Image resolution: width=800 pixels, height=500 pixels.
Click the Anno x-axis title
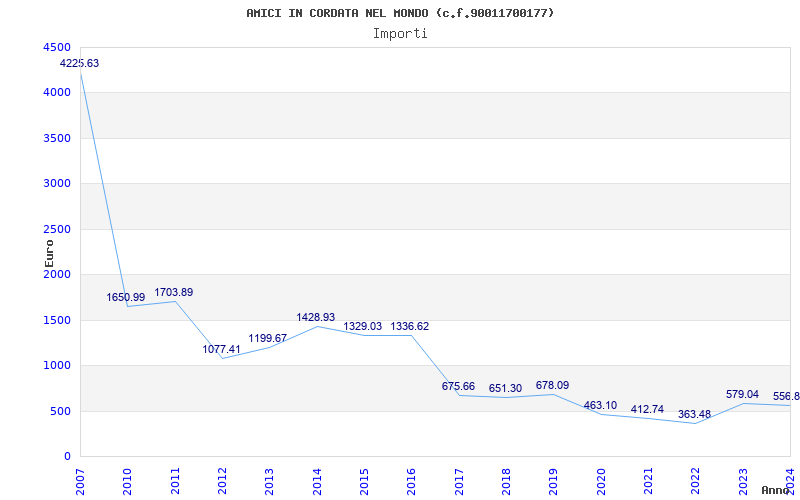click(776, 490)
